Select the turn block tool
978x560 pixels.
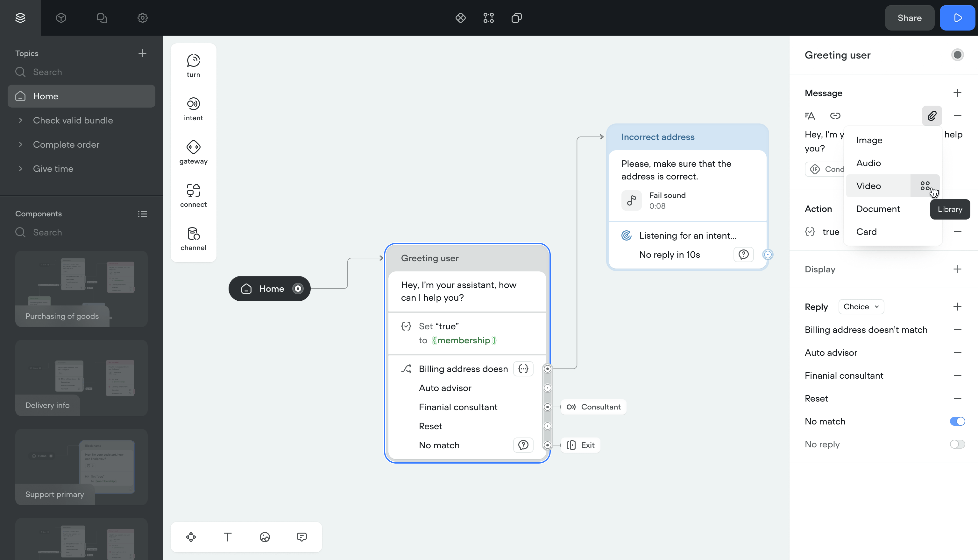pyautogui.click(x=193, y=65)
